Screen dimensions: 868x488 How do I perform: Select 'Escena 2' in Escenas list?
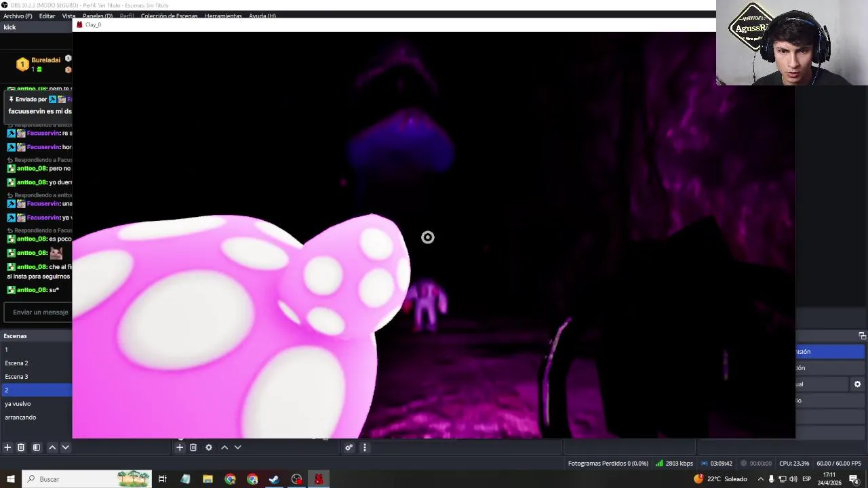tap(36, 363)
